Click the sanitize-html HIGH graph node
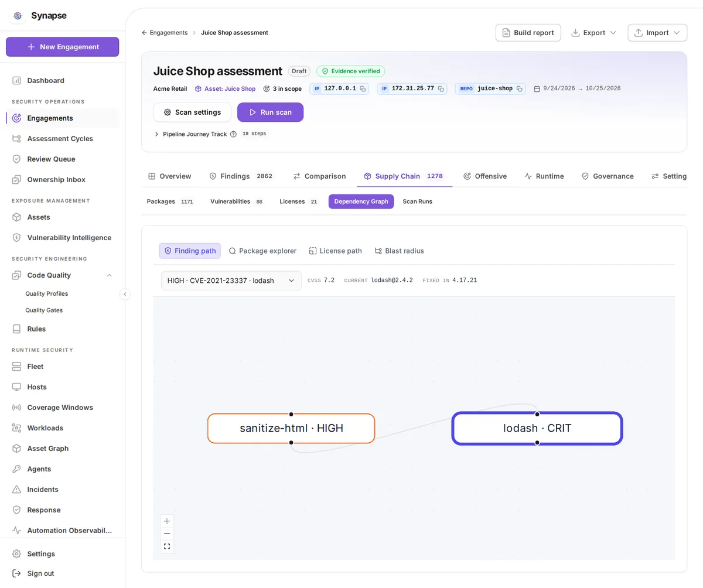 (x=291, y=428)
